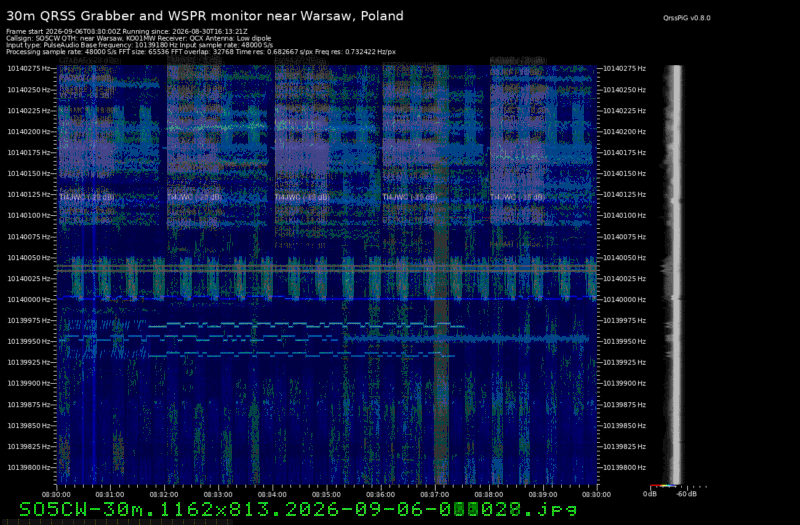Select the 08:05:00 time axis marker
Screen dimensions: 800x525
[x=327, y=494]
